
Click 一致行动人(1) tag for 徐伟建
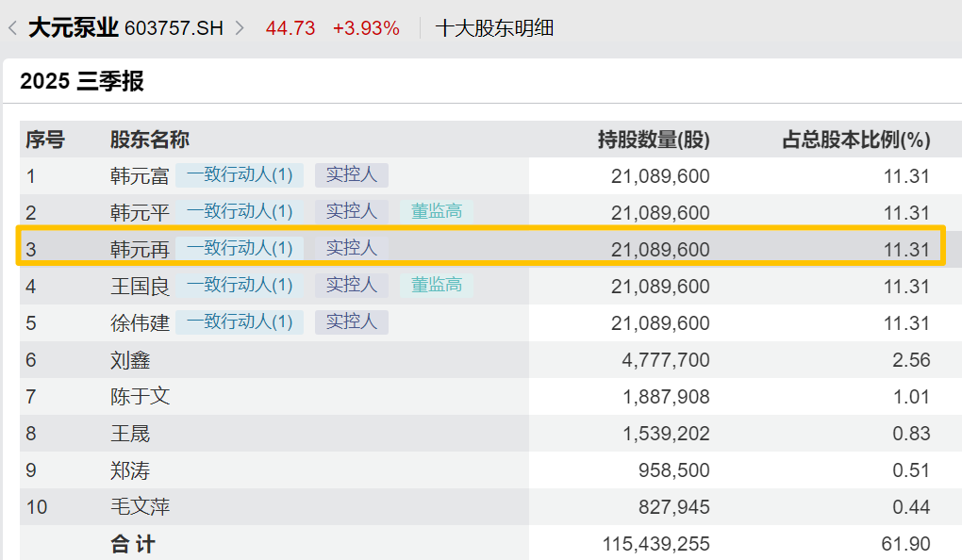(x=240, y=322)
